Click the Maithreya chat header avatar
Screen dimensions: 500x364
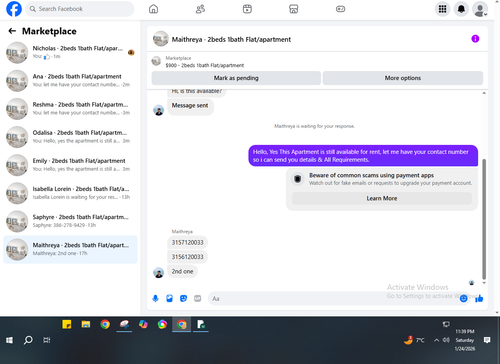coord(161,39)
